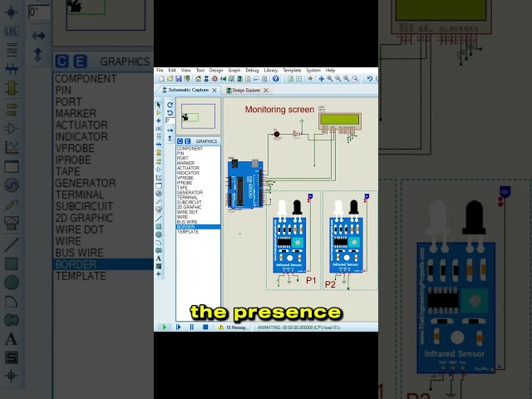Click the Undo arrow in toolbar
The width and height of the screenshot is (532, 399).
point(369,79)
